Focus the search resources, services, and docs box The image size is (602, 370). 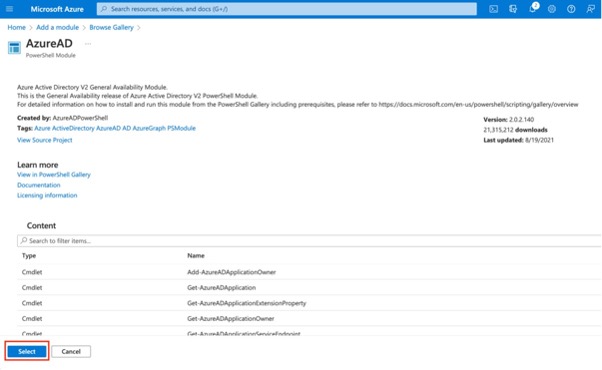click(287, 9)
